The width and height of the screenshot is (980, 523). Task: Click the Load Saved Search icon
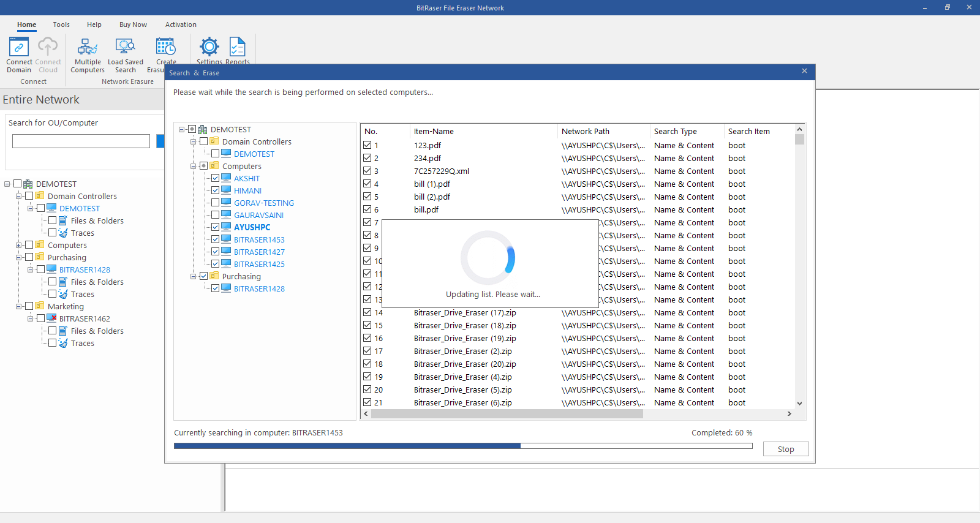pos(125,47)
